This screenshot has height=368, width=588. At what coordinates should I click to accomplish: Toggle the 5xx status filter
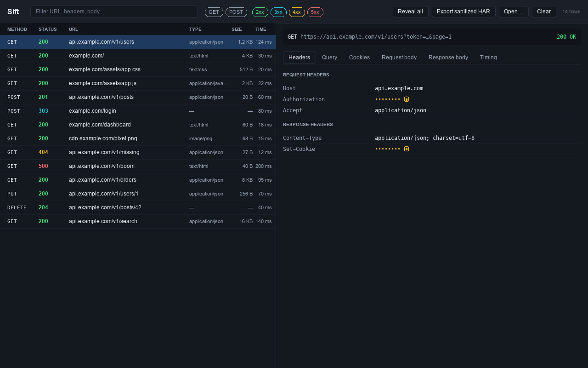tap(315, 12)
